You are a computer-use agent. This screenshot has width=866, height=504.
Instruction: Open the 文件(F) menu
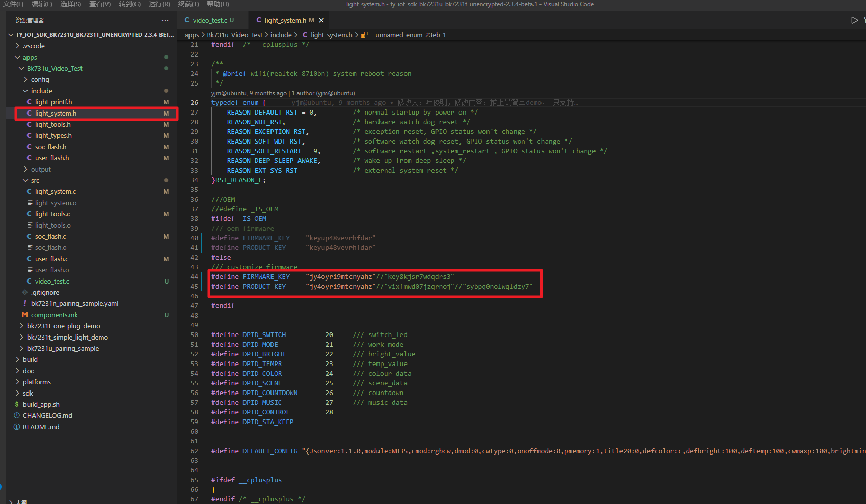[x=13, y=4]
